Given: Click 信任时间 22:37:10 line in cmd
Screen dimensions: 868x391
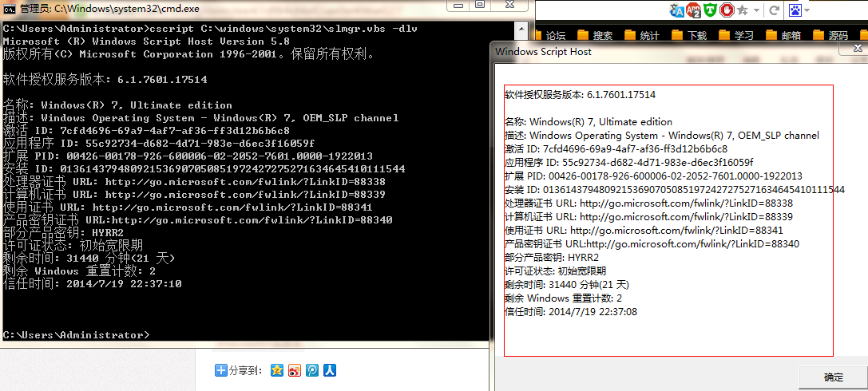Looking at the screenshot, I should (92, 284).
